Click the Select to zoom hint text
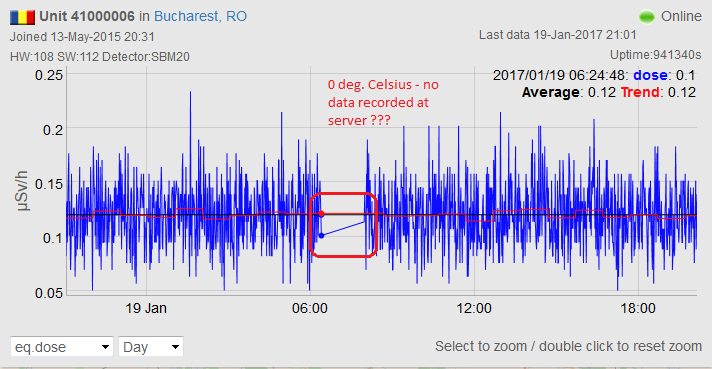The image size is (712, 369). coord(569,346)
